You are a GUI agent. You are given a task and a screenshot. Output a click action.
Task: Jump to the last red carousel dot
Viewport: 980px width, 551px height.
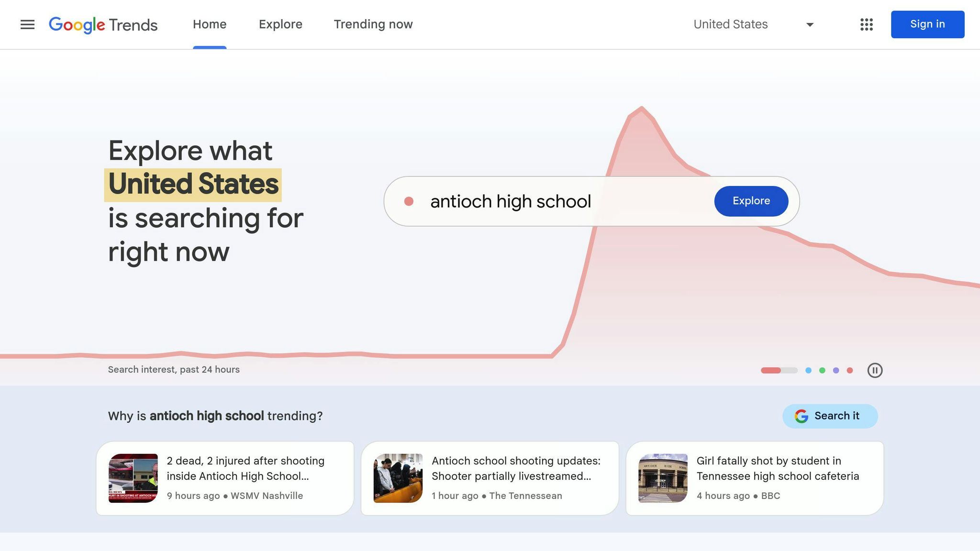point(850,370)
